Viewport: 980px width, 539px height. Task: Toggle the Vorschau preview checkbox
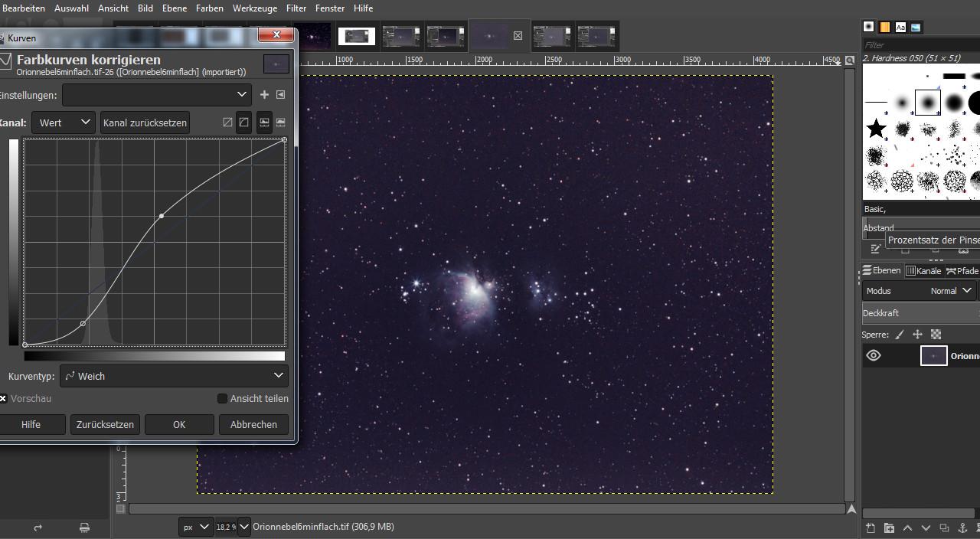pyautogui.click(x=3, y=398)
